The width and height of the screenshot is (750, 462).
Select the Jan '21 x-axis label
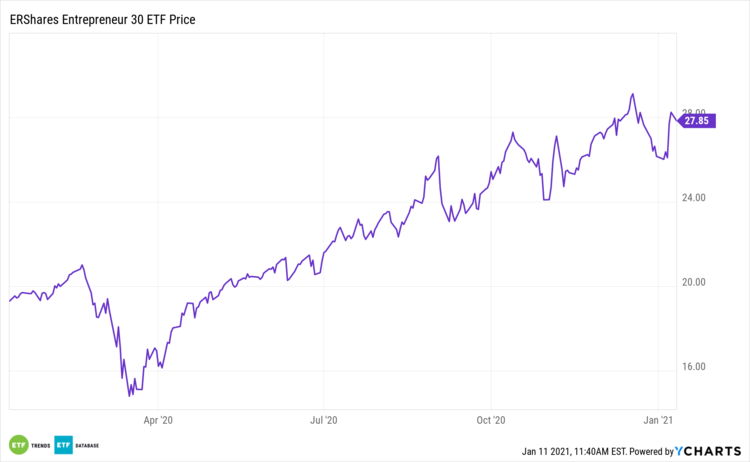click(658, 421)
